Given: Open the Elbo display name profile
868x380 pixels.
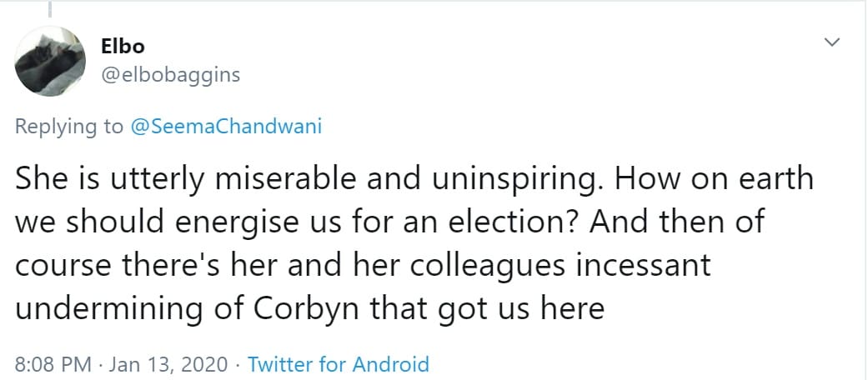Looking at the screenshot, I should pos(123,47).
